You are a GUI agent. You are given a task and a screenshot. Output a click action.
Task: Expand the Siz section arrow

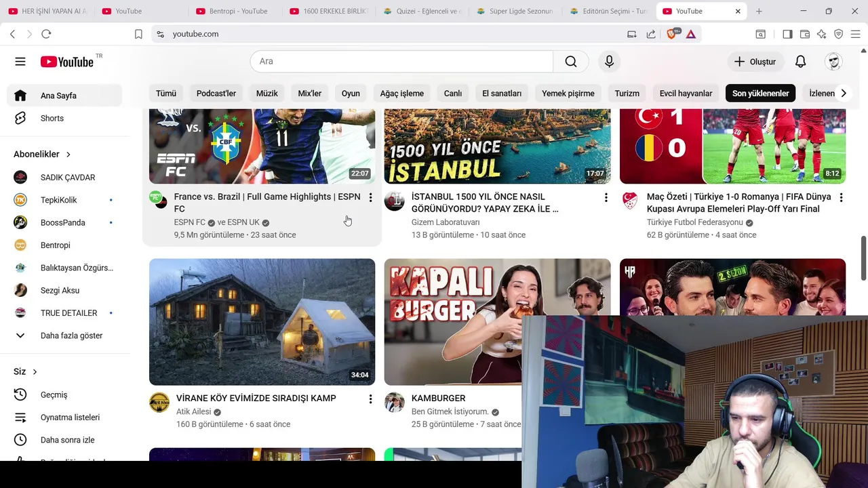click(35, 371)
